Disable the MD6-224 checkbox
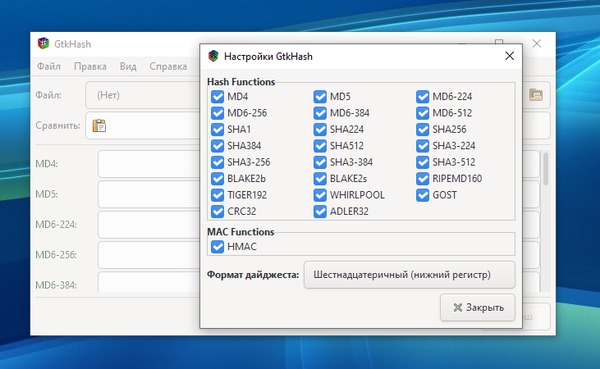Image resolution: width=600 pixels, height=369 pixels. click(422, 96)
